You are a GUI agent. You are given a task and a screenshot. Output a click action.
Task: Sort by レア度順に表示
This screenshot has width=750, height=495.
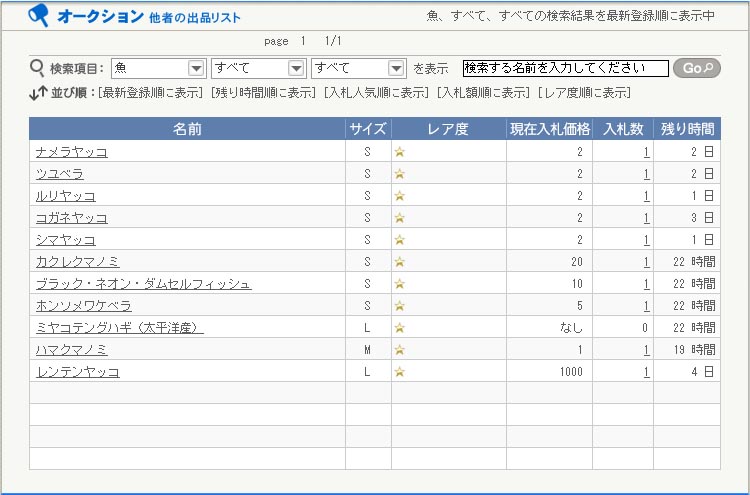point(584,93)
